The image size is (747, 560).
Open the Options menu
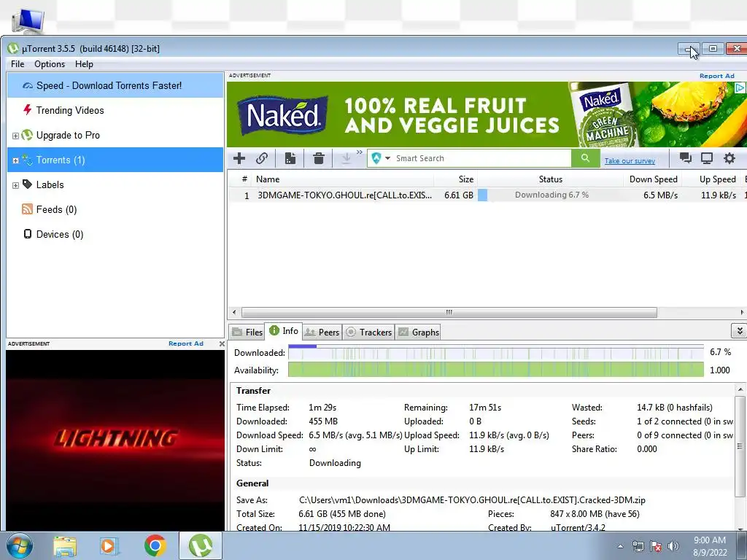50,64
